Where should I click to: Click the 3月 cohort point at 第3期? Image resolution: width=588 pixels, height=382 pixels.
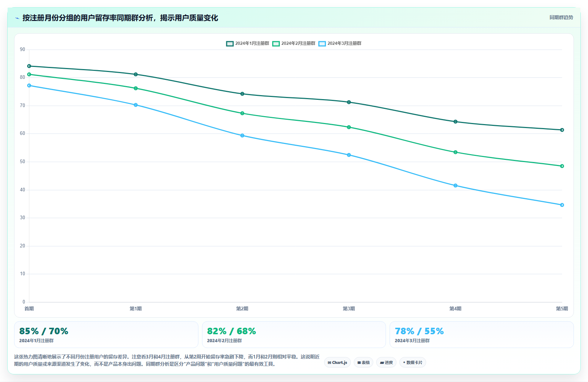tap(349, 155)
